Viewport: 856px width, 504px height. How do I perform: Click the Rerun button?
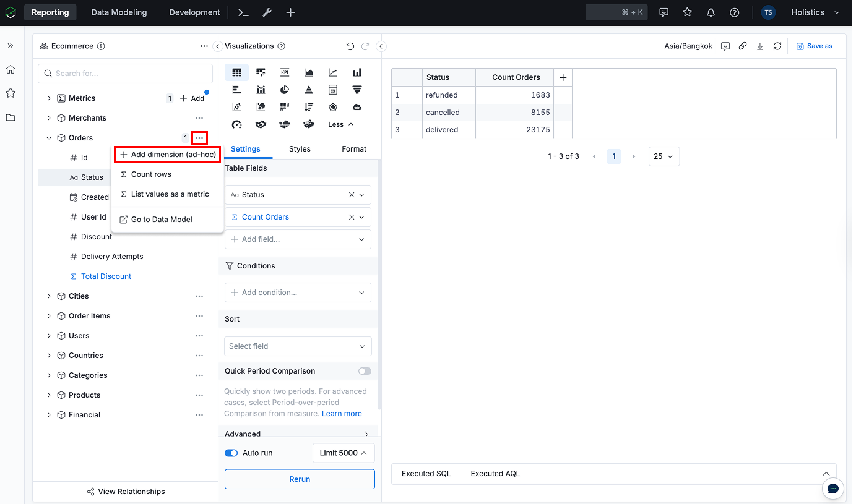click(300, 479)
